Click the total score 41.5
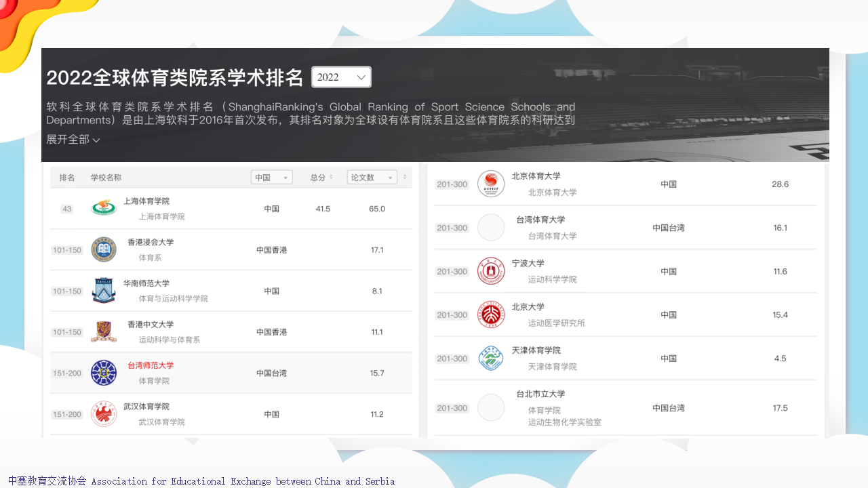The height and width of the screenshot is (488, 868). click(x=323, y=209)
